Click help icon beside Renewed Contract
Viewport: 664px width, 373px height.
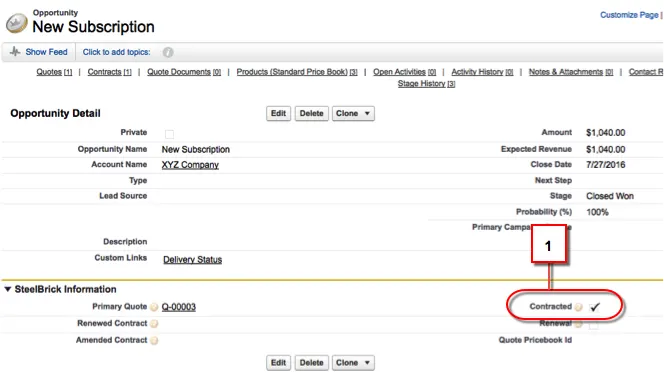pos(154,324)
